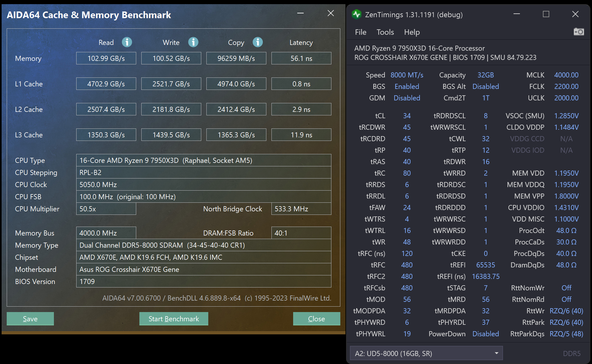Click GDM Disabled value
592x364 pixels.
[407, 98]
